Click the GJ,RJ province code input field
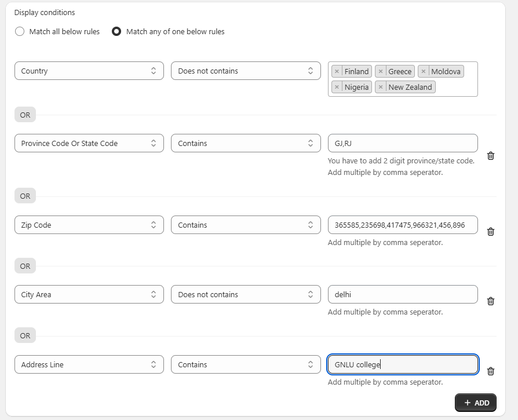 click(402, 143)
